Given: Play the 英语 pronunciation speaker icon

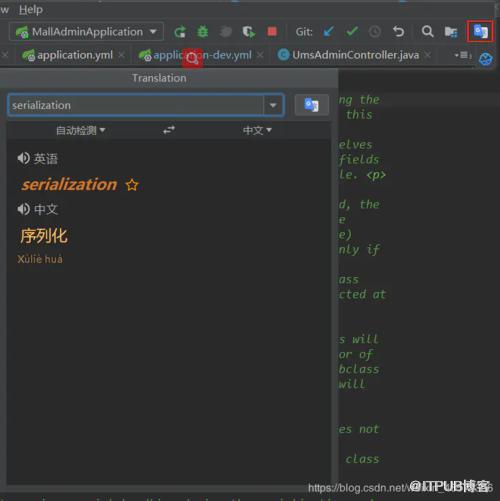Looking at the screenshot, I should (24, 158).
